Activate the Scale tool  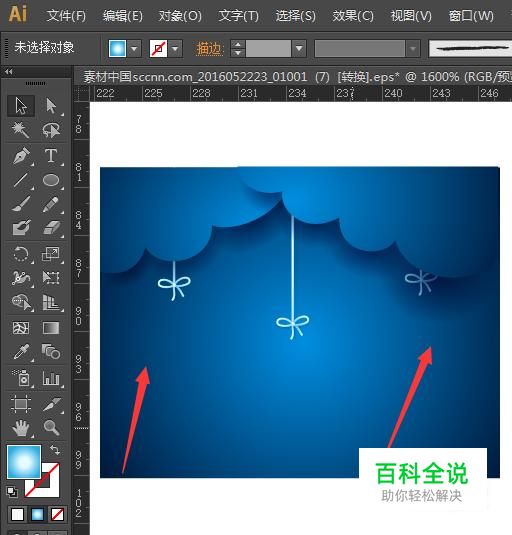51,254
